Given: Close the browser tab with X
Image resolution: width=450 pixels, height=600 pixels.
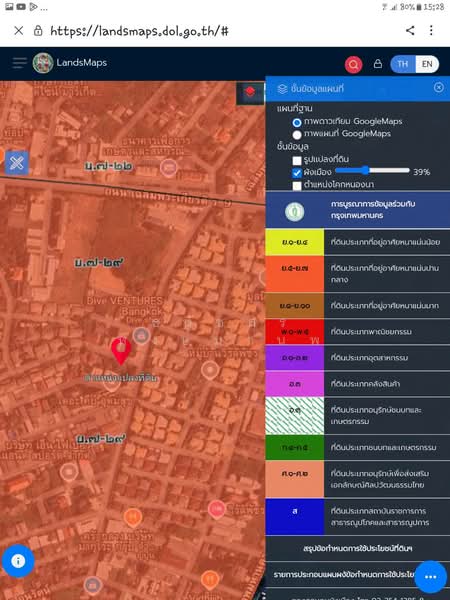Looking at the screenshot, I should (x=19, y=31).
